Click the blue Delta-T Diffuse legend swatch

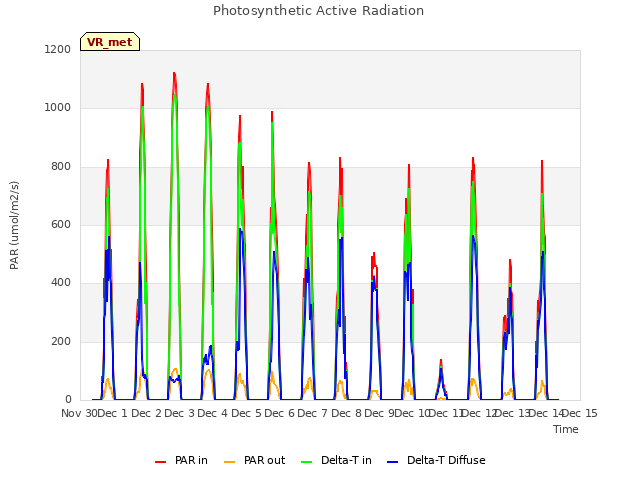point(392,462)
